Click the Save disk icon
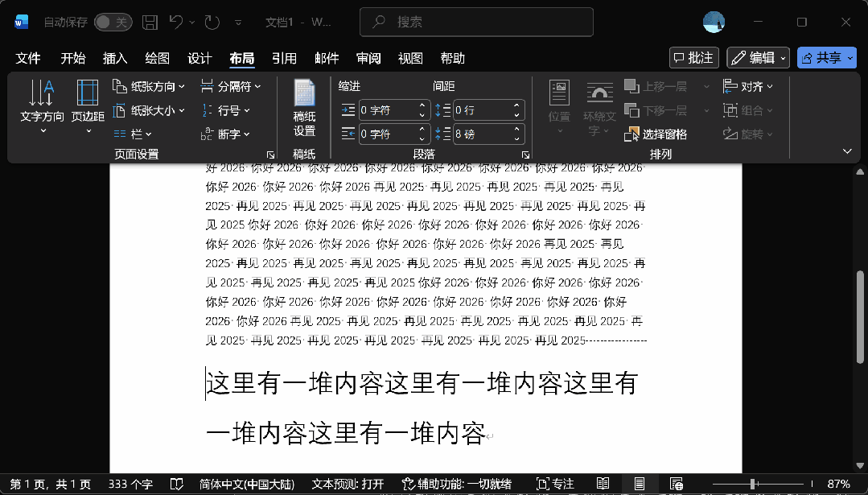Viewport: 868px width, 495px height. point(150,23)
